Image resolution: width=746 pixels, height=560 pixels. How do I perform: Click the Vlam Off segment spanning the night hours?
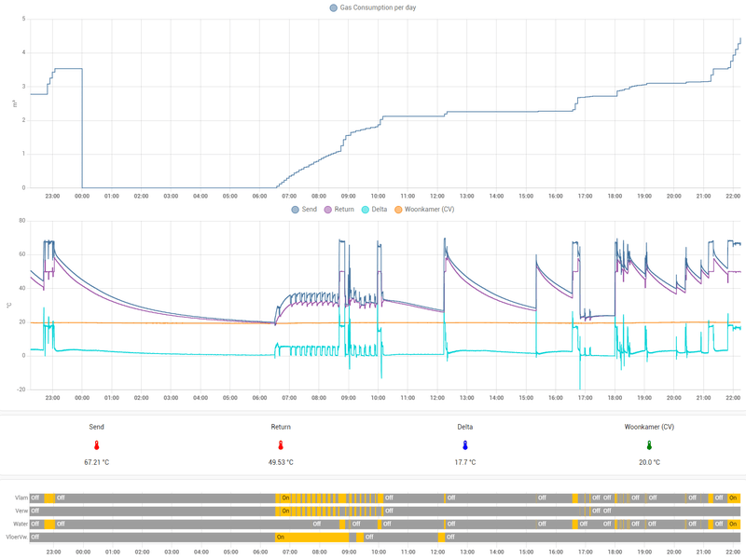coord(165,498)
